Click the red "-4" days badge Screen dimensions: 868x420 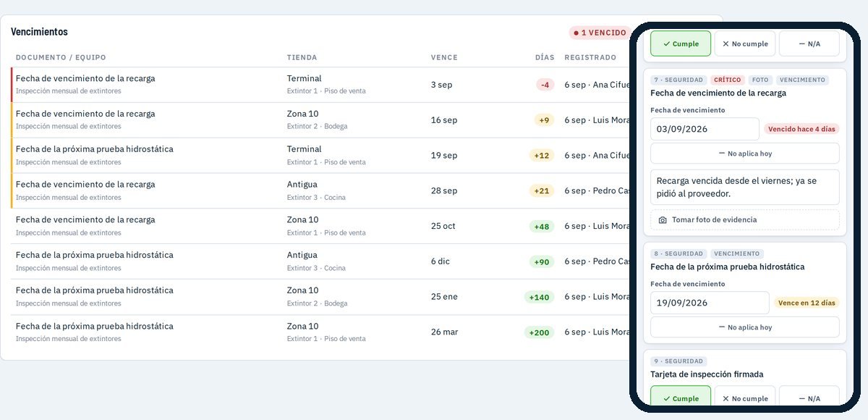(545, 85)
